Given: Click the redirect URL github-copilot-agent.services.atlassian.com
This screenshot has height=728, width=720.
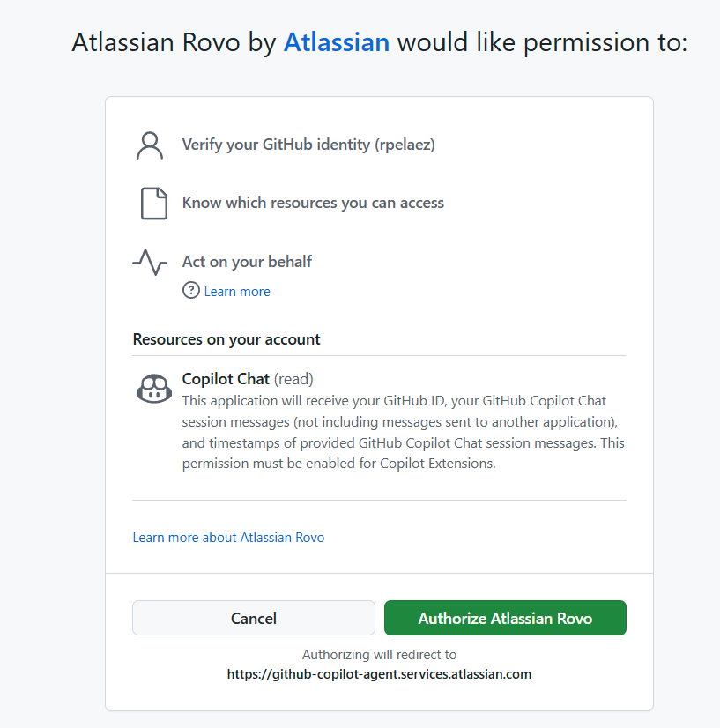Looking at the screenshot, I should pos(379,674).
